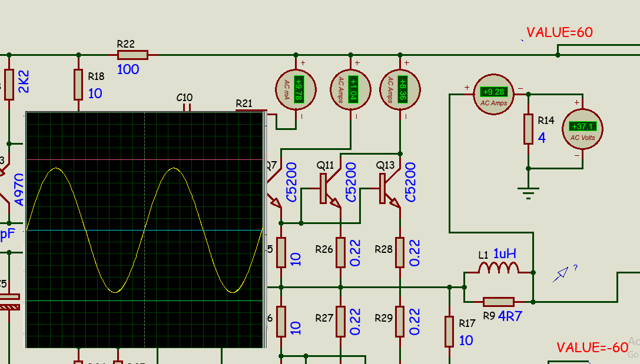
Task: Click the 0.22 value beside R27
Action: click(354, 322)
